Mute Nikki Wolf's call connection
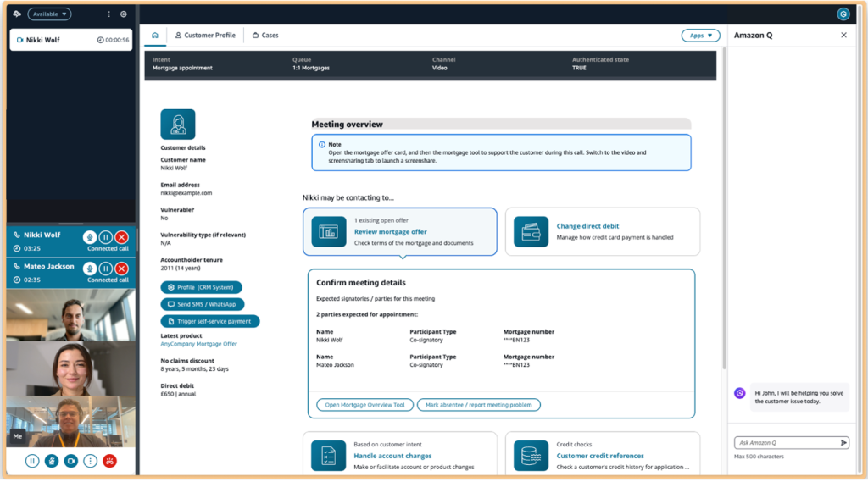This screenshot has height=482, width=868. [90, 237]
